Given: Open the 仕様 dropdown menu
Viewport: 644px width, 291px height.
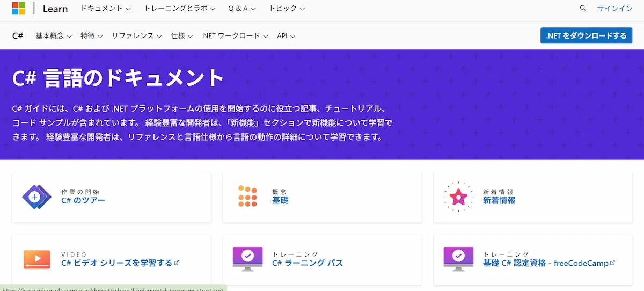Looking at the screenshot, I should 181,36.
